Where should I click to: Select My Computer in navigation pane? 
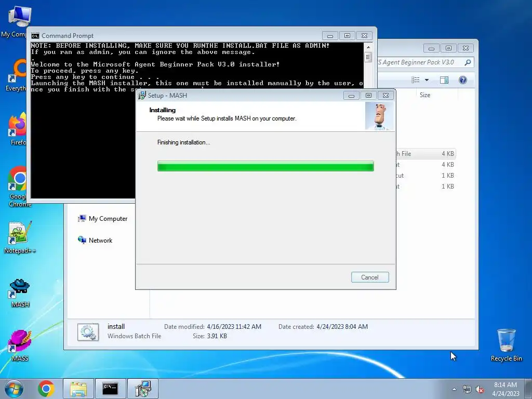pyautogui.click(x=103, y=219)
